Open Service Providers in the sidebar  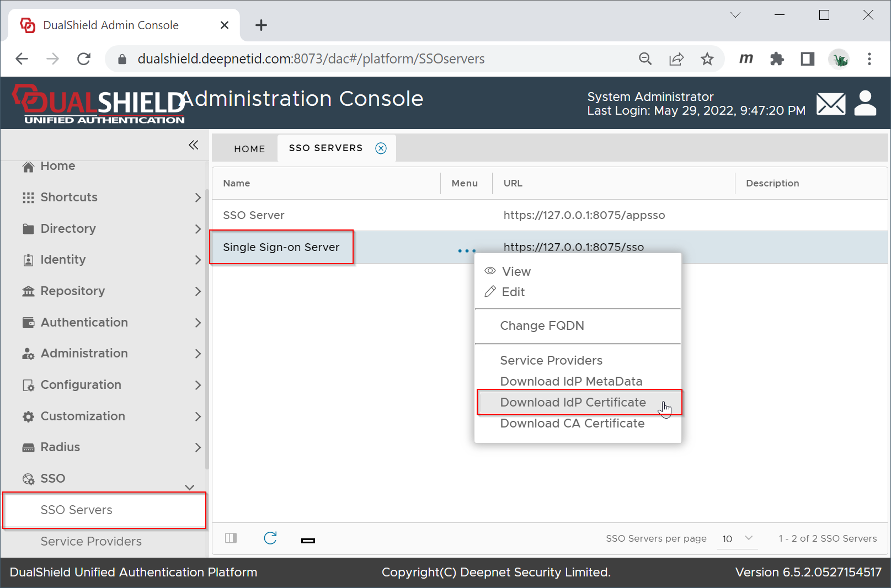pos(91,542)
